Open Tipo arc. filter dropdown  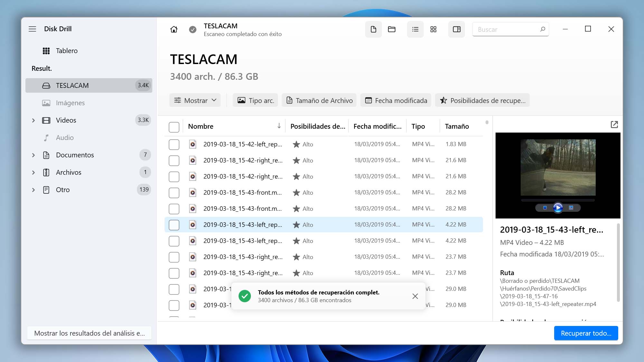click(255, 100)
